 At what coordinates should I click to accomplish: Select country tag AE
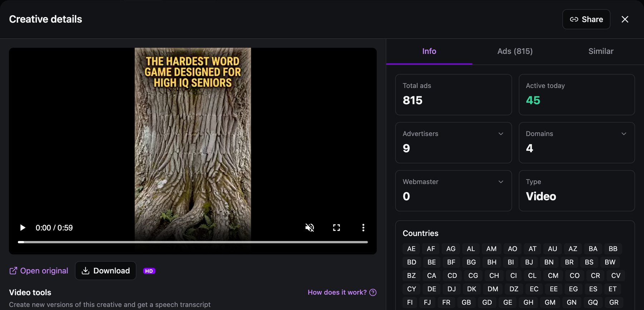[x=411, y=249]
